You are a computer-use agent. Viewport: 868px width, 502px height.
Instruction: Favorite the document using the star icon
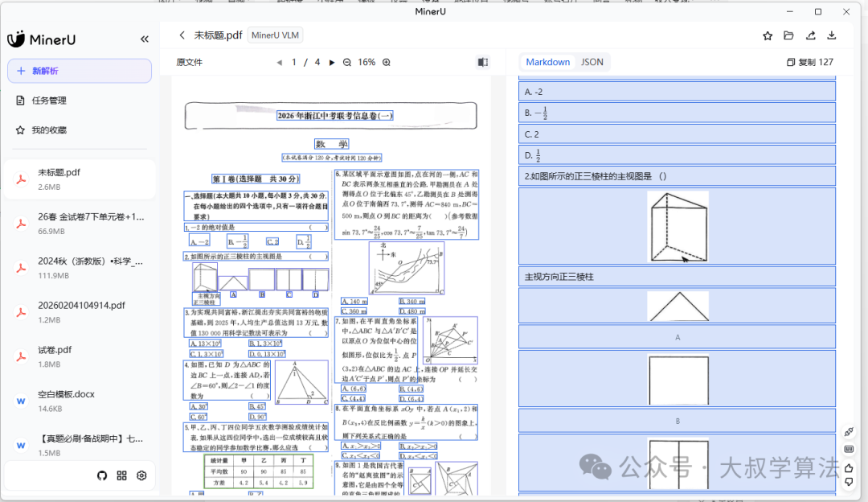click(768, 35)
